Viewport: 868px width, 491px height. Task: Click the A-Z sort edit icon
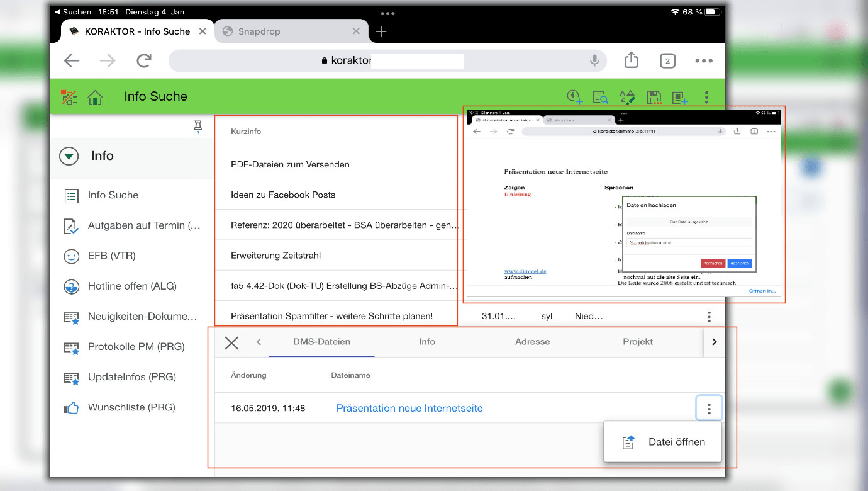627,97
